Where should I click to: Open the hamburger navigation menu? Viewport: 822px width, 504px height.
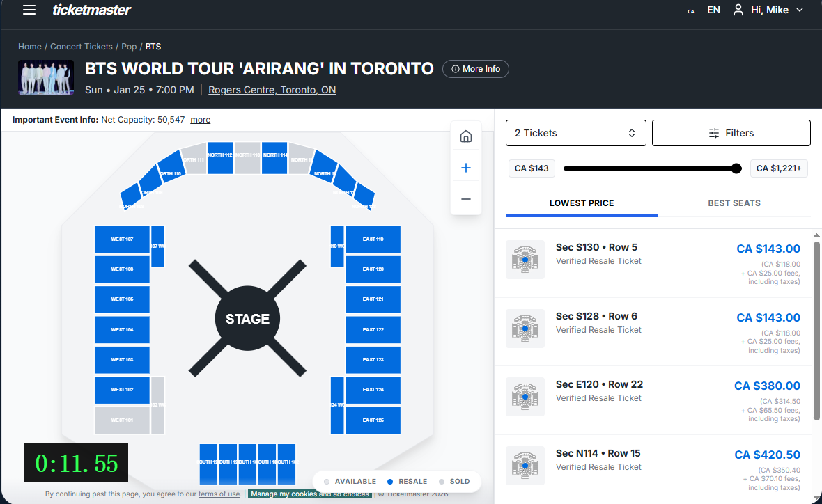pos(28,10)
